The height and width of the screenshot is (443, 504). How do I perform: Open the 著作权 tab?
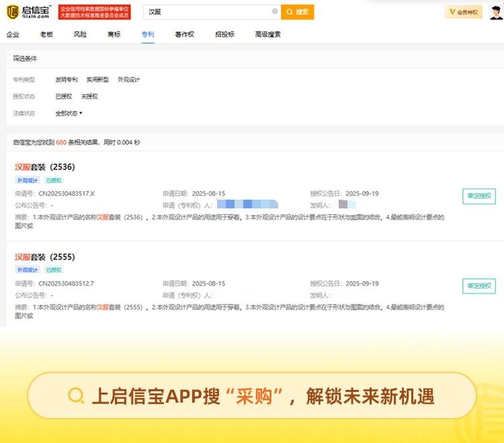coord(184,34)
